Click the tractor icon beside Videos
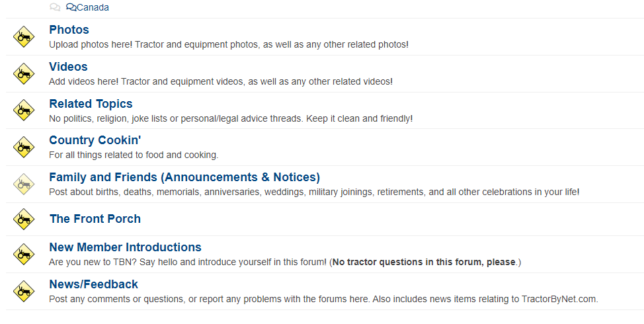The image size is (644, 324). 24,73
